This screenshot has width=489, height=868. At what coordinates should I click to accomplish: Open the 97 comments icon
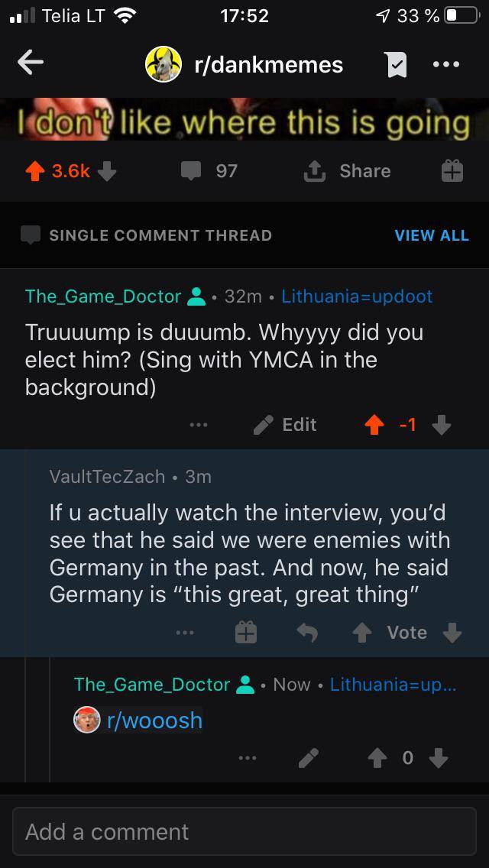(191, 171)
